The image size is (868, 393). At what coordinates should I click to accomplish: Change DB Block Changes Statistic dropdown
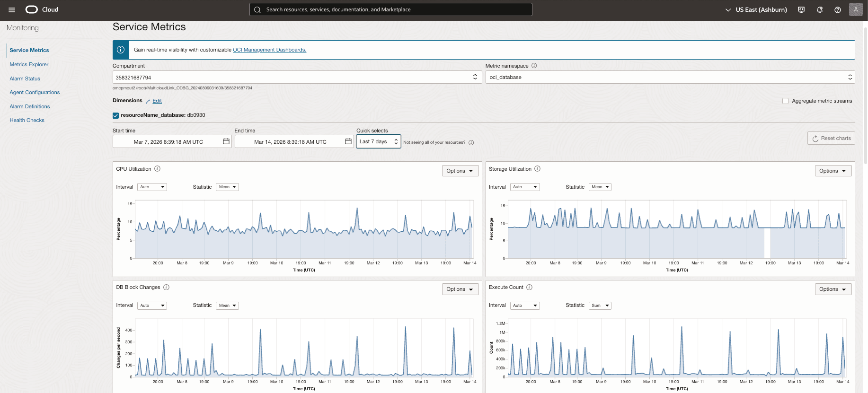(x=228, y=306)
